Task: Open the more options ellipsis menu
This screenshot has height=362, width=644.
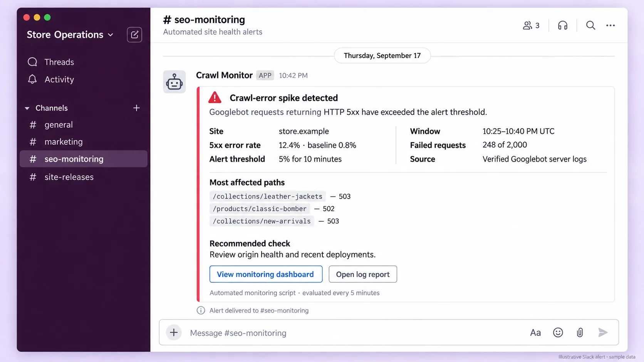Action: coord(610,25)
